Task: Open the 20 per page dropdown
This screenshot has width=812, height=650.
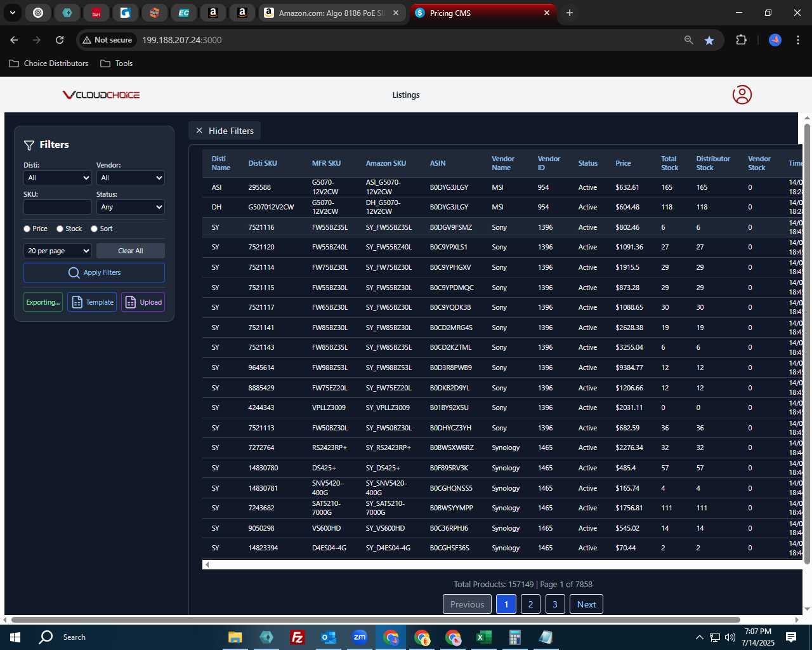Action: coord(58,251)
